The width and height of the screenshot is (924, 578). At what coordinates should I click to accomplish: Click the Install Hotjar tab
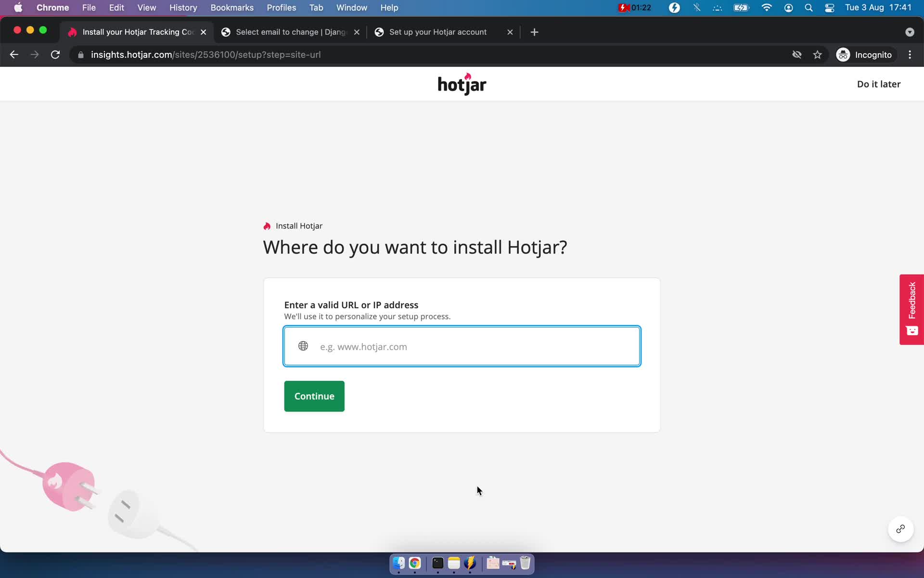click(x=137, y=31)
